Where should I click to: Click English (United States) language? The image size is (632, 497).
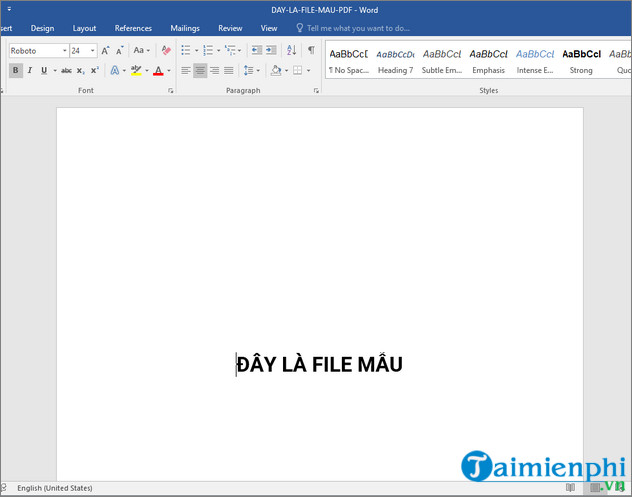tap(55, 488)
